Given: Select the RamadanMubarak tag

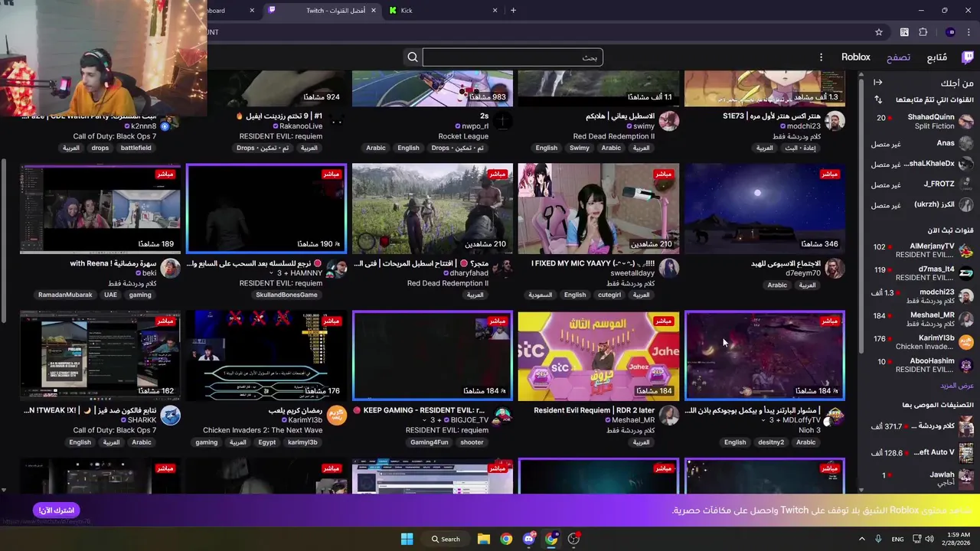Looking at the screenshot, I should click(65, 295).
